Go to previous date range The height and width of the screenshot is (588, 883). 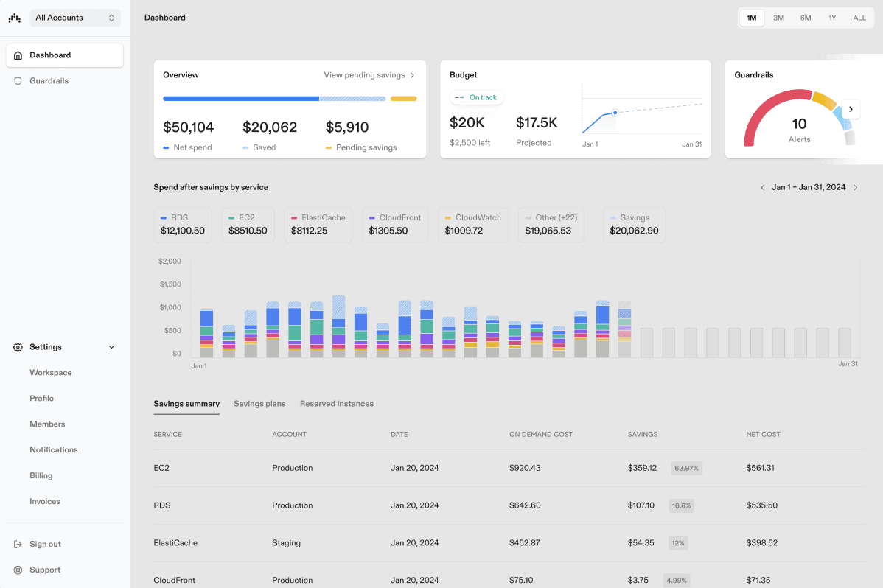(x=762, y=188)
